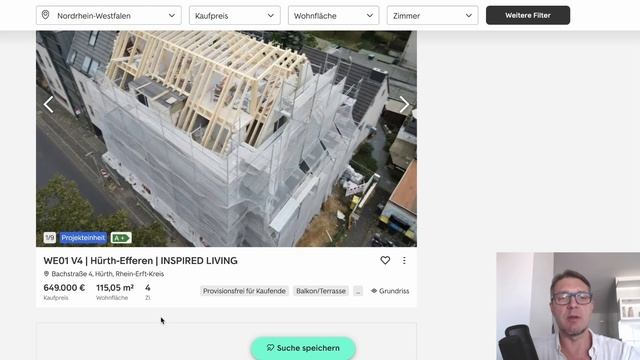Click the 649.000 € purchase price
640x360 pixels.
pyautogui.click(x=64, y=288)
